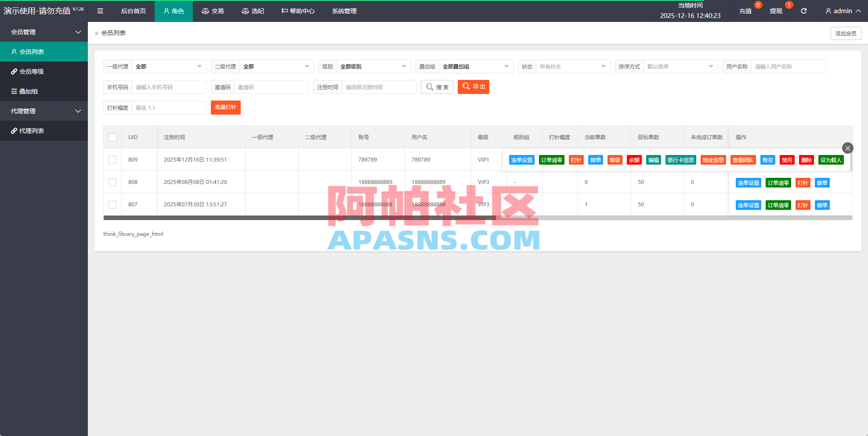The height and width of the screenshot is (436, 868).
Task: Click the red 删除 button in popup
Action: [807, 160]
